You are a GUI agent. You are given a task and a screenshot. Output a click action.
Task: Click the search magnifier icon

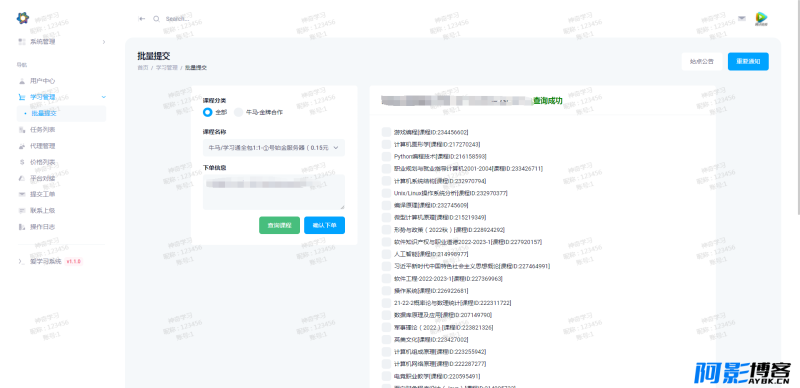pos(156,19)
